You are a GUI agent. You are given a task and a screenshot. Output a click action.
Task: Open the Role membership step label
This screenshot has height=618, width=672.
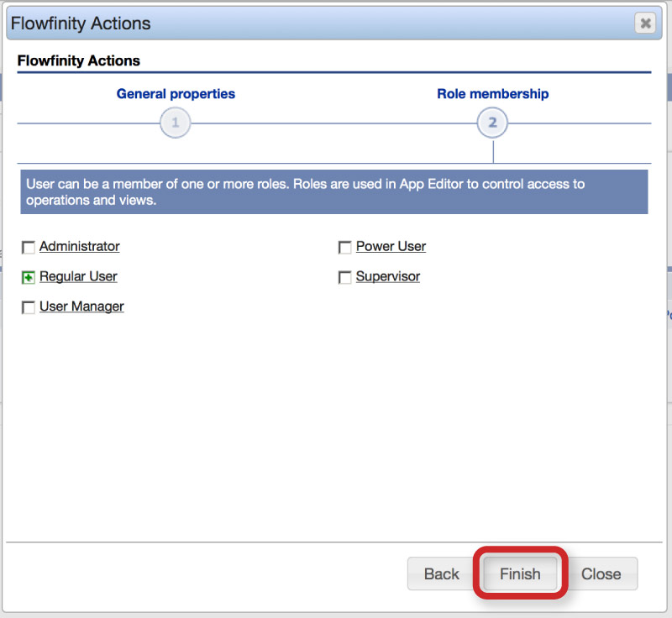493,94
